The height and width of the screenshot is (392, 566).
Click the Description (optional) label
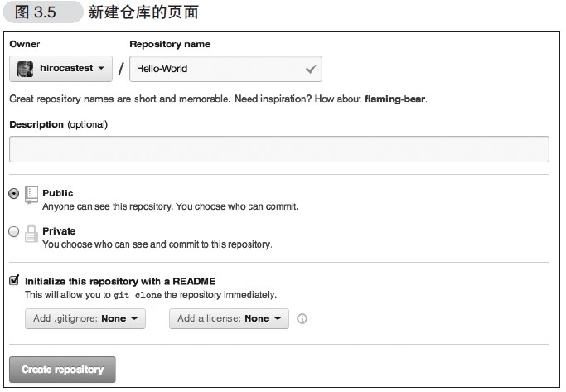pos(58,124)
